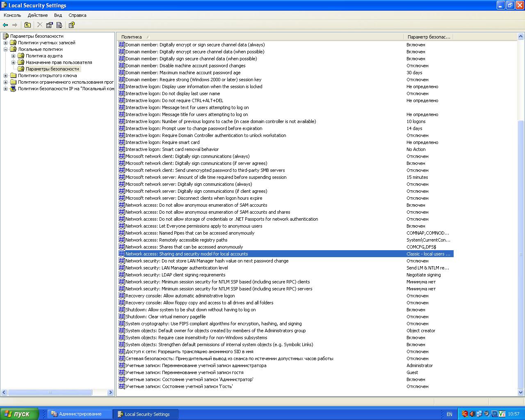
Task: Collapse the 'Локальные политики' tree node
Action: (x=6, y=49)
